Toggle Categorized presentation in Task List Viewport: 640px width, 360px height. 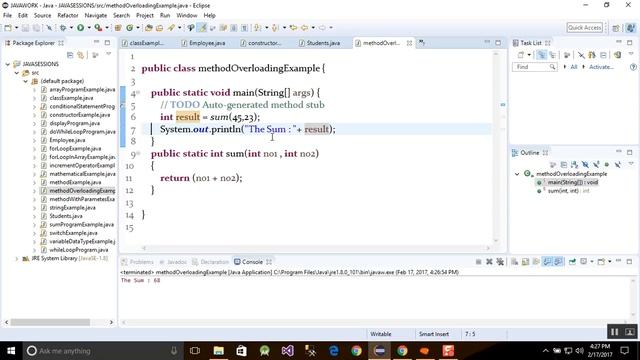pyautogui.click(x=542, y=55)
